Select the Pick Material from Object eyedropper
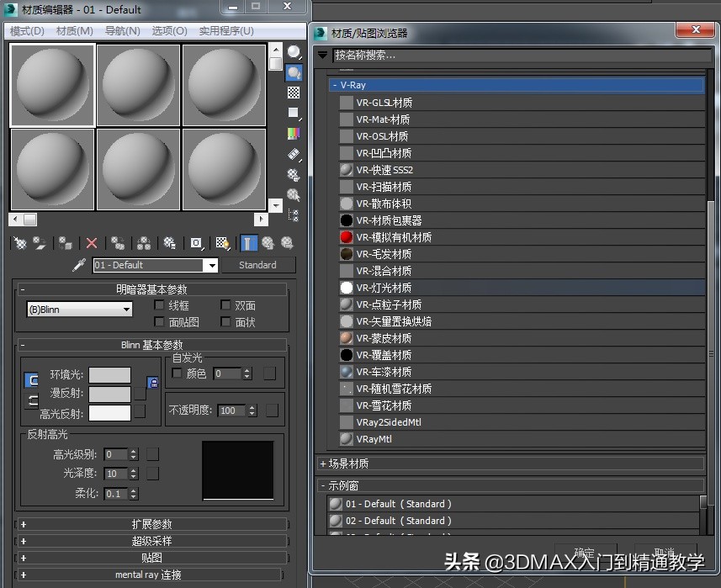Viewport: 721px width, 588px height. (79, 264)
